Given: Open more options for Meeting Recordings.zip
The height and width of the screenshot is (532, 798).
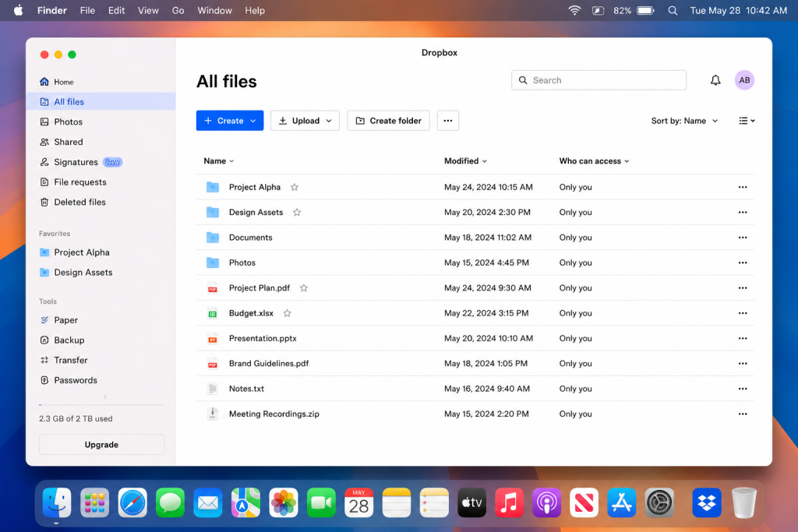Looking at the screenshot, I should pyautogui.click(x=743, y=414).
